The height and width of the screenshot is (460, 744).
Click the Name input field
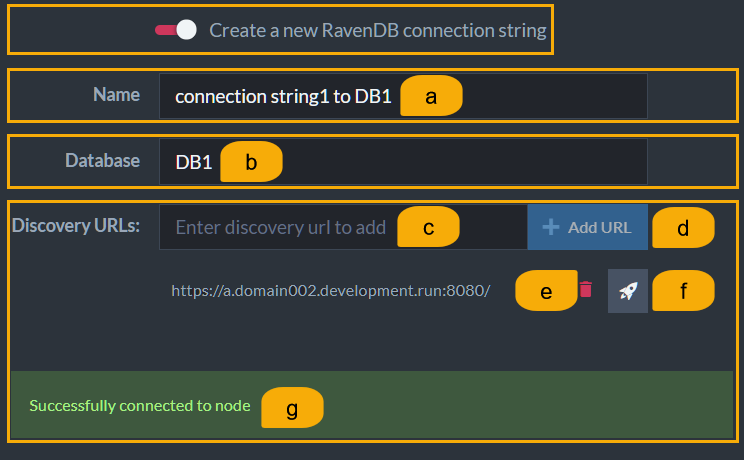point(403,96)
